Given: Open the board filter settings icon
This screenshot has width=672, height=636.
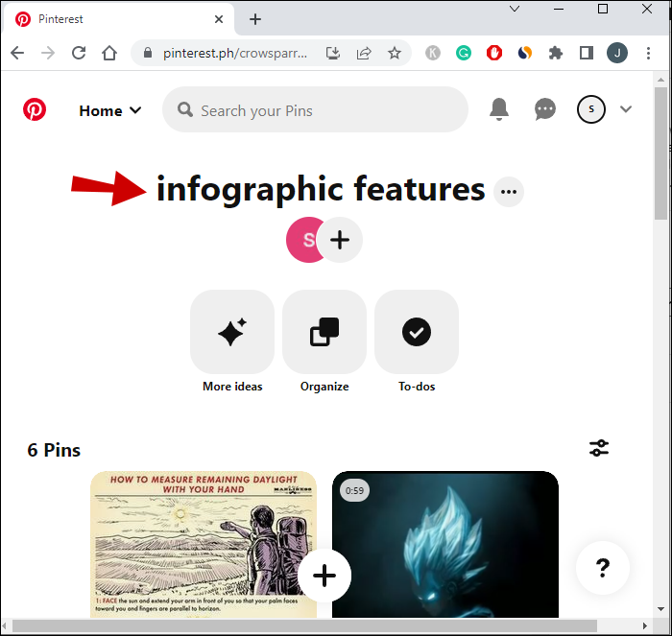Looking at the screenshot, I should [x=599, y=448].
